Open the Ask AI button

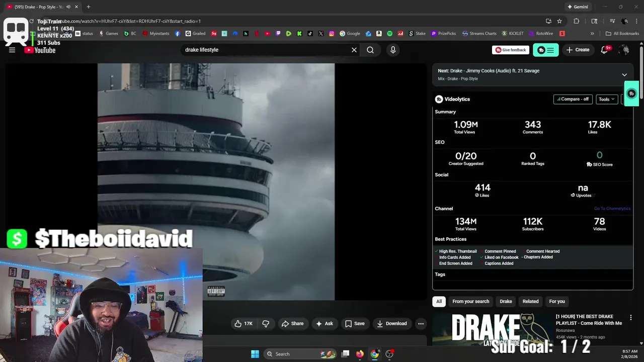click(x=325, y=323)
